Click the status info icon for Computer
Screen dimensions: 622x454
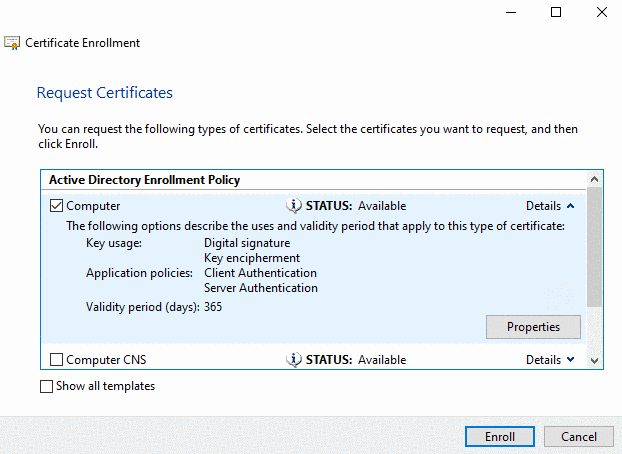point(294,206)
